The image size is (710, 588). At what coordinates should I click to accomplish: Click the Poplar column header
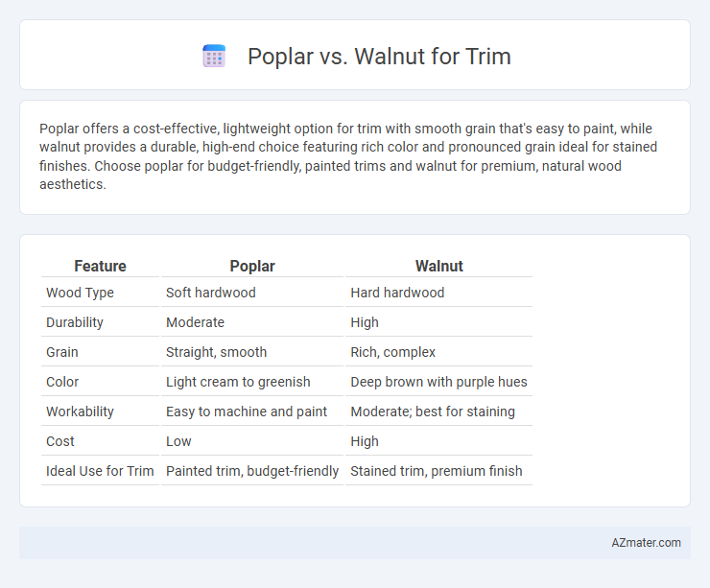coord(252,266)
